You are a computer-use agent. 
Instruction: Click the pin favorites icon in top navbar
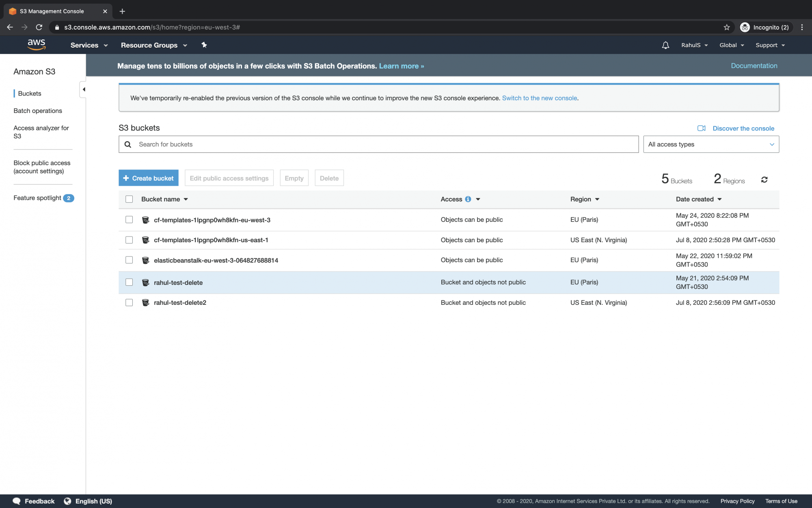point(204,45)
